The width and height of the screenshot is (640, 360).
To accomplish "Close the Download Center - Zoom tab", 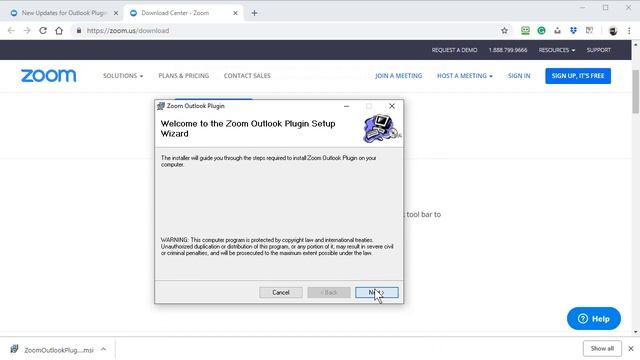I will click(x=236, y=13).
